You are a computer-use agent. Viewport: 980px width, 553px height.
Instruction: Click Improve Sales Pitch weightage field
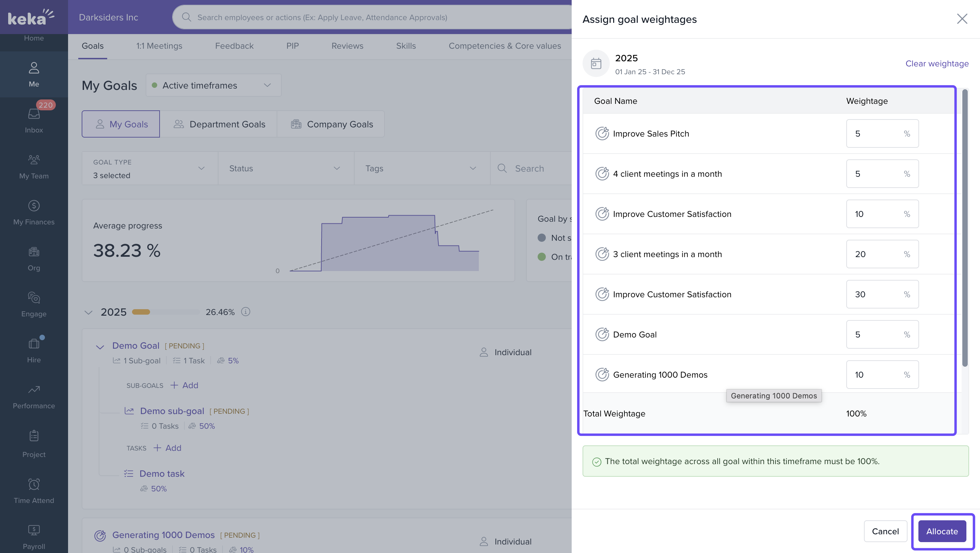(x=875, y=133)
